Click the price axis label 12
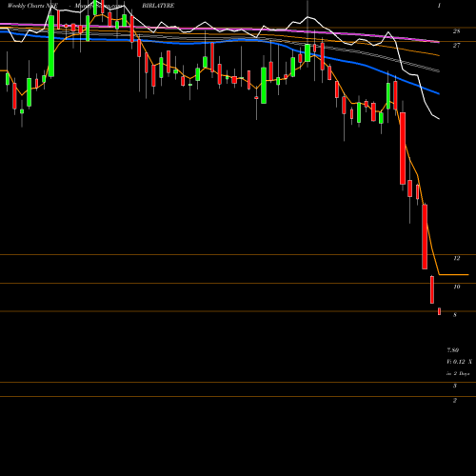This screenshot has height=476, width=476. (456, 258)
